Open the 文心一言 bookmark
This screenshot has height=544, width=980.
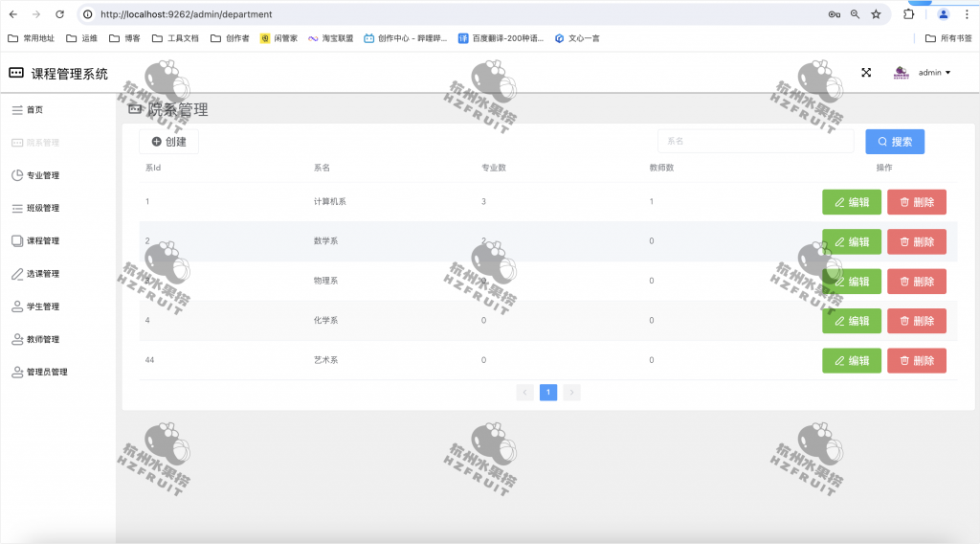pos(577,38)
